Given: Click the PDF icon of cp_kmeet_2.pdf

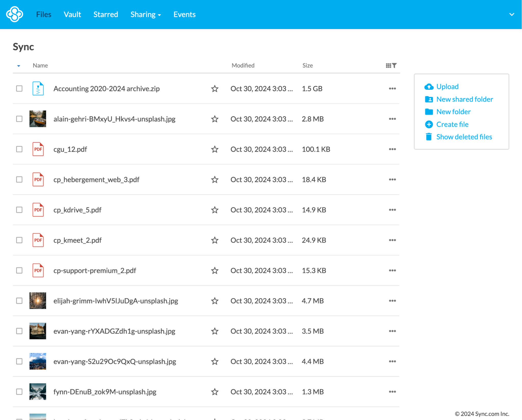Looking at the screenshot, I should pyautogui.click(x=38, y=240).
